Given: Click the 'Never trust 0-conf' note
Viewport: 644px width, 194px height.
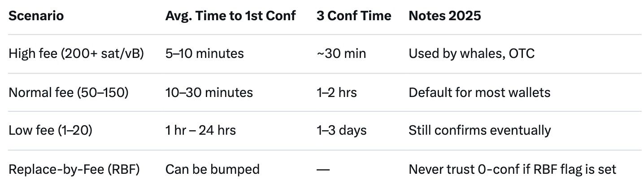Looking at the screenshot, I should (x=512, y=169).
